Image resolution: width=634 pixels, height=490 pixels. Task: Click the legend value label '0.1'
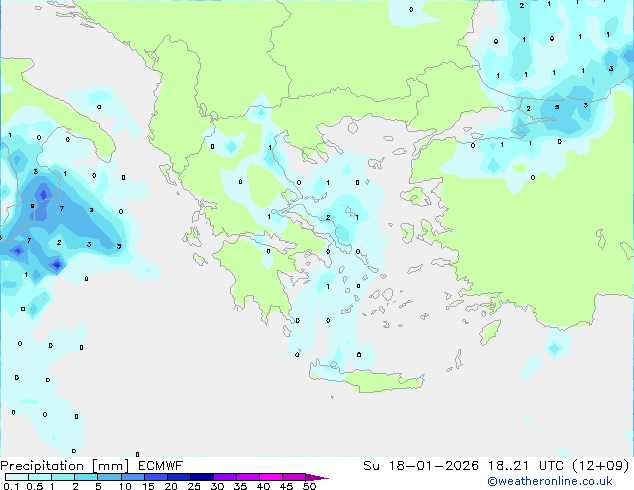pyautogui.click(x=10, y=487)
